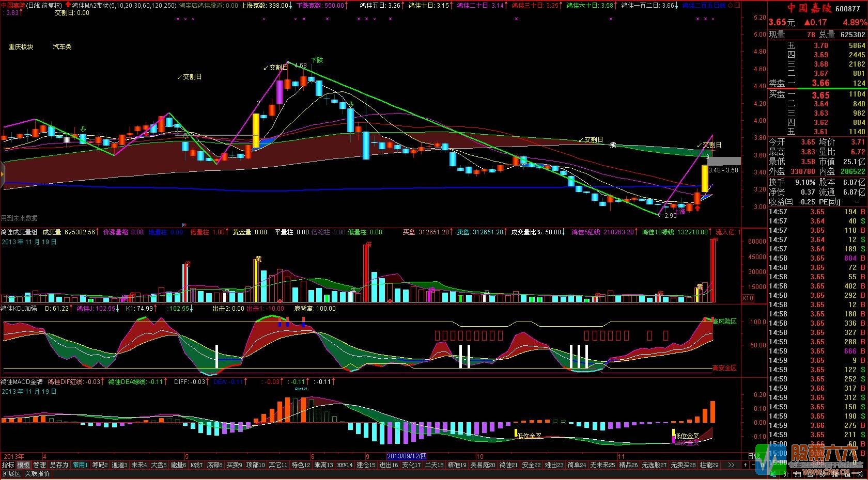Select the 难出23 template
This screenshot has height=480, width=868.
click(x=554, y=465)
